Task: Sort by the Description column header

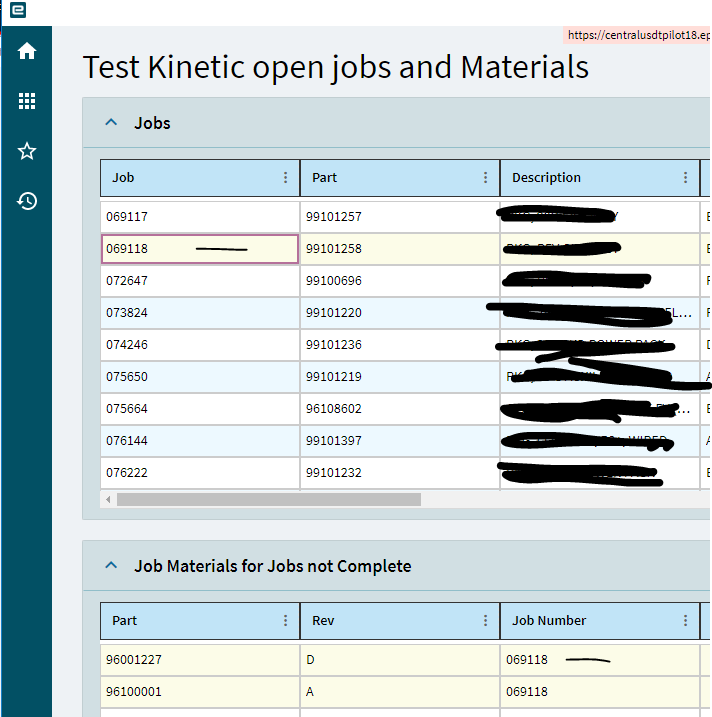Action: click(546, 178)
